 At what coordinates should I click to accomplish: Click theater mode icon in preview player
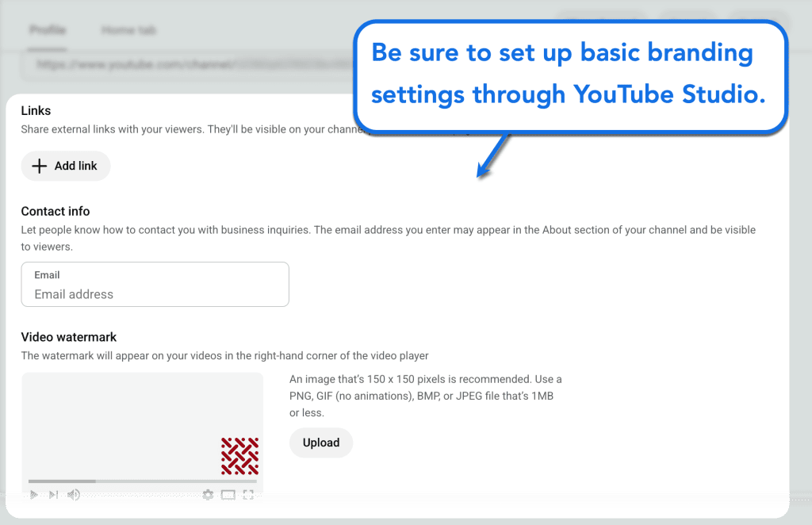[228, 495]
